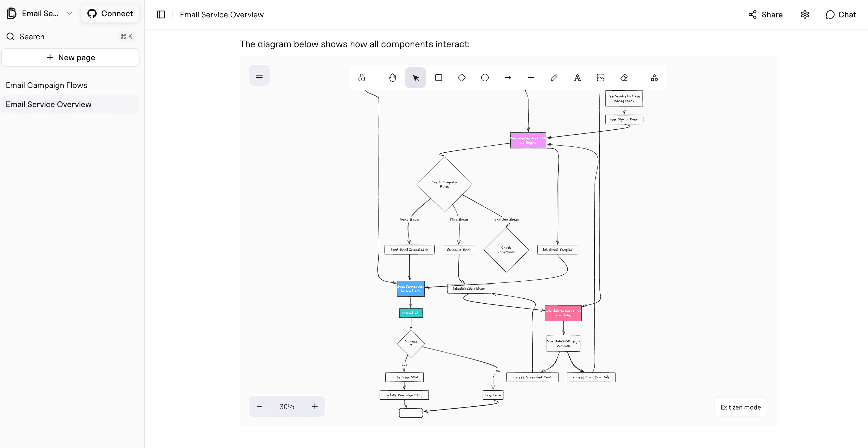
Task: Activate the Eraser tool
Action: point(624,78)
